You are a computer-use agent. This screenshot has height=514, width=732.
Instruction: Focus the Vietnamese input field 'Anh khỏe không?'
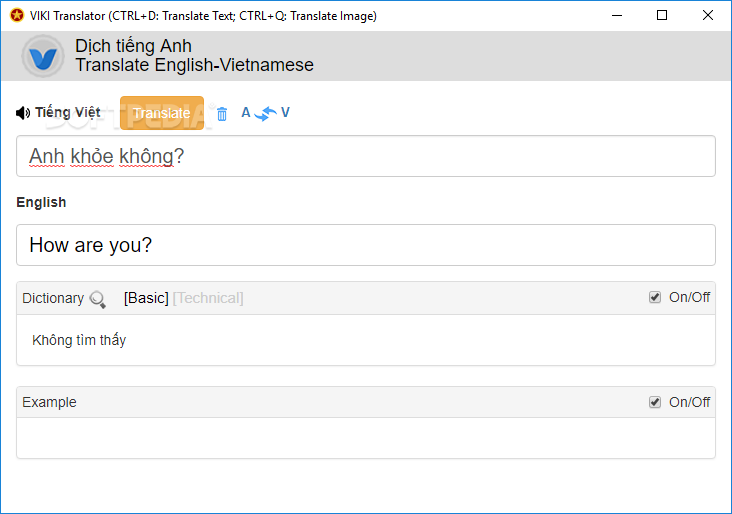tap(366, 156)
